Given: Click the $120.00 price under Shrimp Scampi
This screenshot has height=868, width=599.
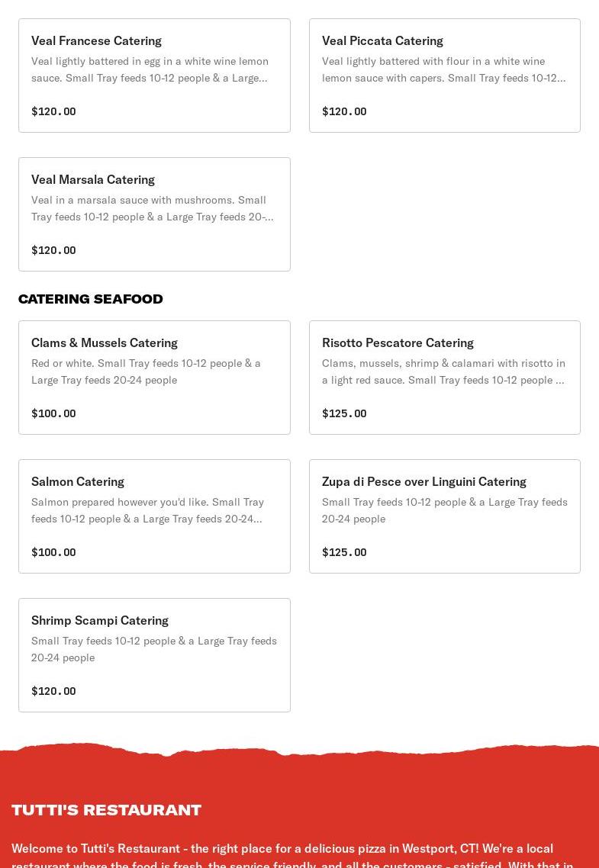Looking at the screenshot, I should pyautogui.click(x=53, y=691).
